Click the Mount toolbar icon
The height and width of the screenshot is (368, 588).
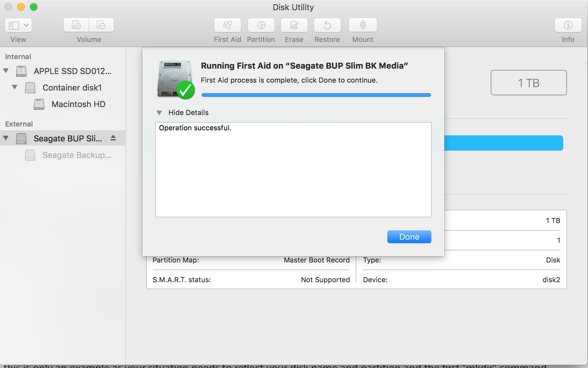[x=363, y=25]
